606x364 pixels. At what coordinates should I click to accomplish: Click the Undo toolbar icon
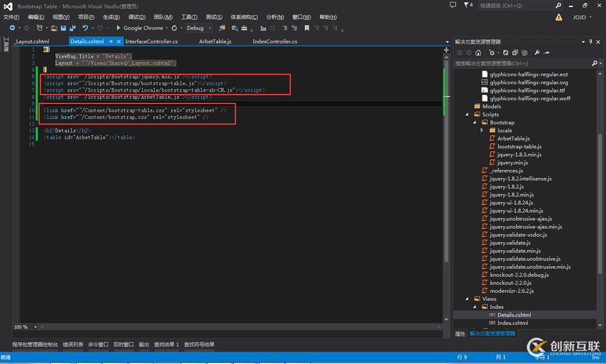click(x=85, y=28)
